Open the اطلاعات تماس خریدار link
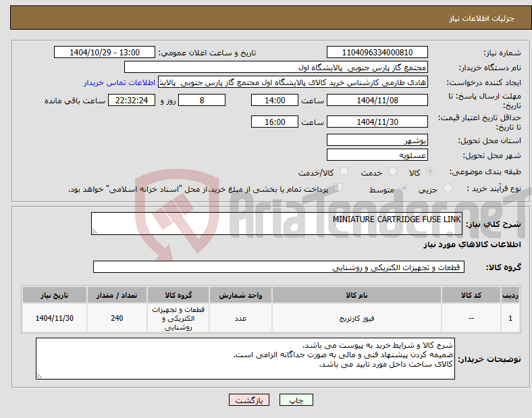Image resolution: width=532 pixels, height=418 pixels. pyautogui.click(x=119, y=83)
